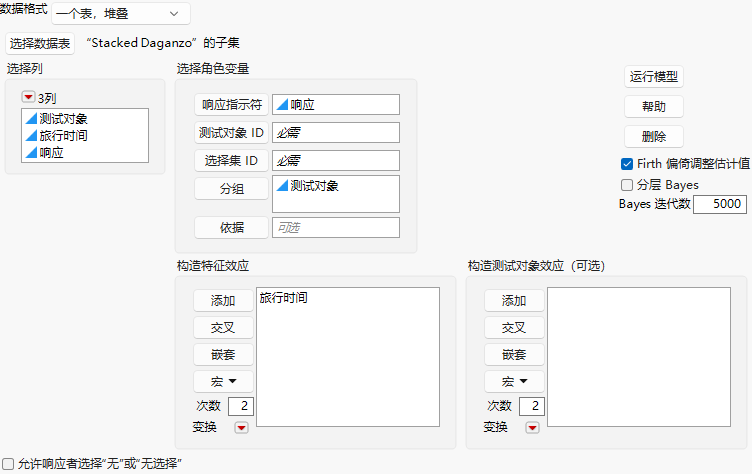Click the empty 构造测试对象效应 effects list box
This screenshot has width=752, height=474.
(639, 357)
